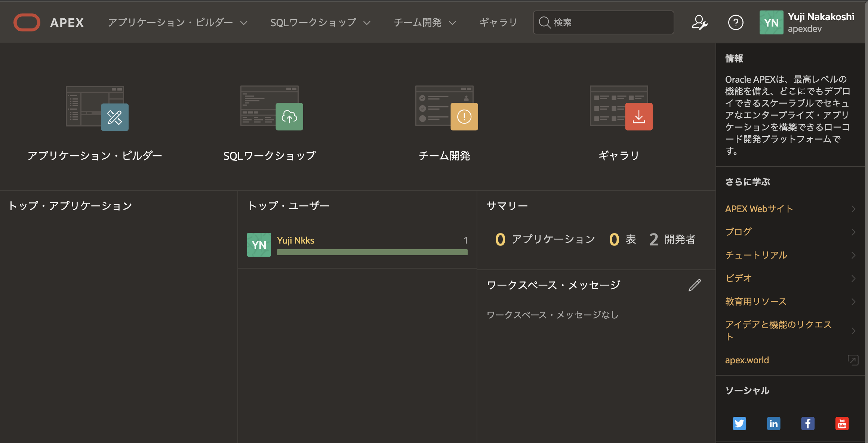The height and width of the screenshot is (443, 868).
Task: Open the Twitter social icon
Action: point(739,424)
